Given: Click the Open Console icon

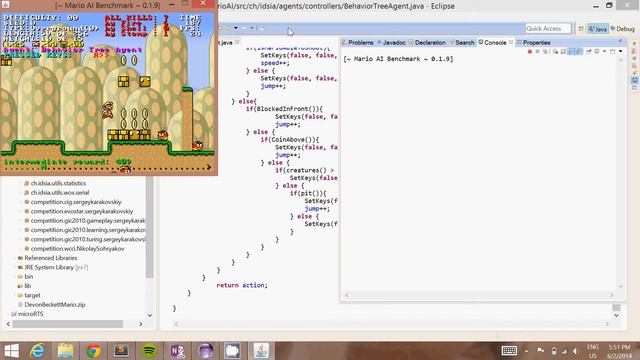Looking at the screenshot, I should coord(612,51).
